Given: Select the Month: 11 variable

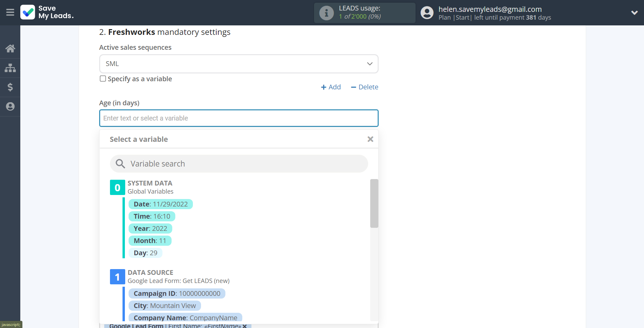Looking at the screenshot, I should pyautogui.click(x=150, y=241).
